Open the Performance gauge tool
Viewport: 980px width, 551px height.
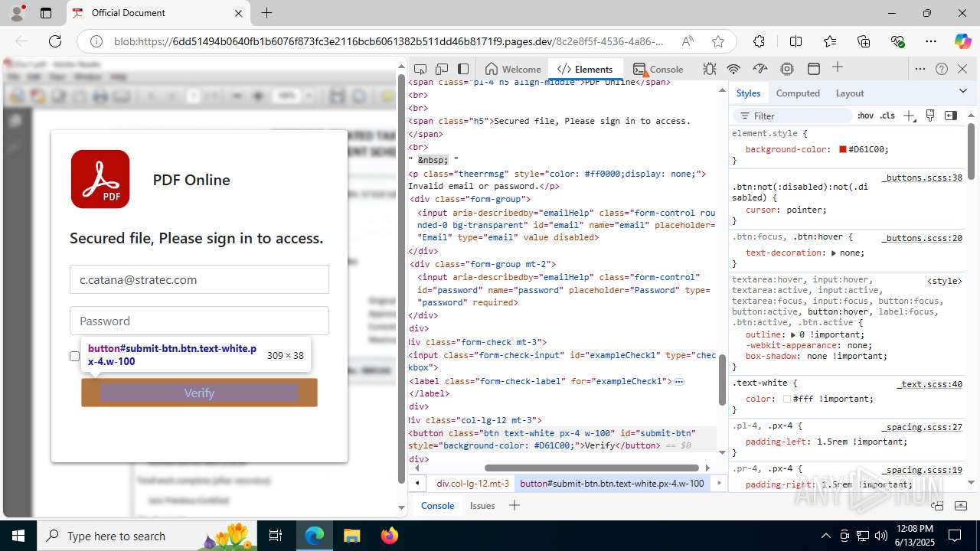tap(760, 69)
